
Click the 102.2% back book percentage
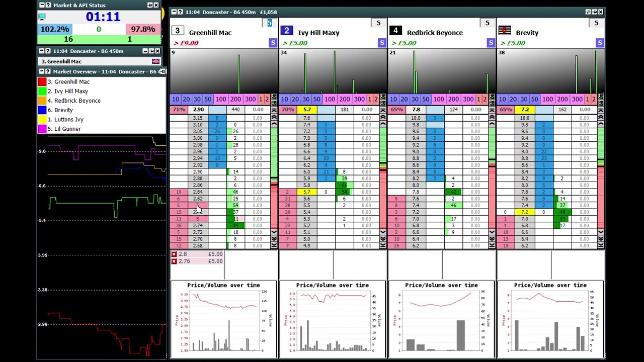pos(55,29)
